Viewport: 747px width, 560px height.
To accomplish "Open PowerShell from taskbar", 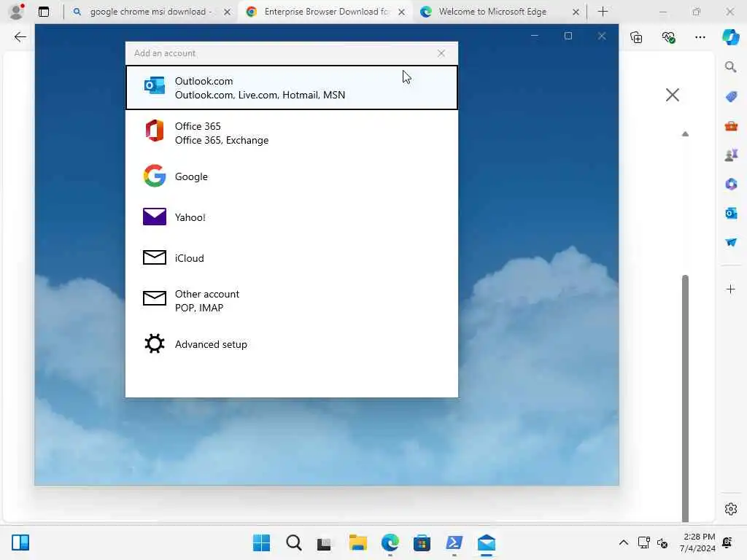I will [454, 542].
